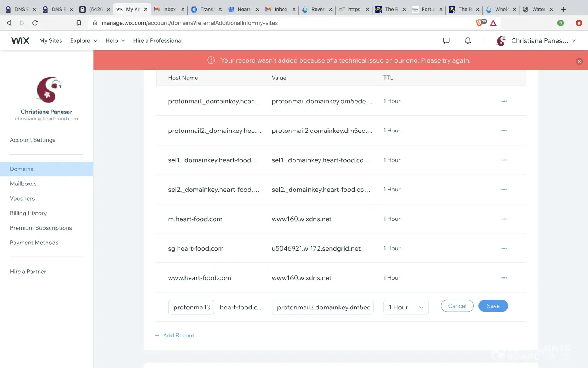Click the protonmail3 host name field
This screenshot has width=588, height=368.
(191, 307)
